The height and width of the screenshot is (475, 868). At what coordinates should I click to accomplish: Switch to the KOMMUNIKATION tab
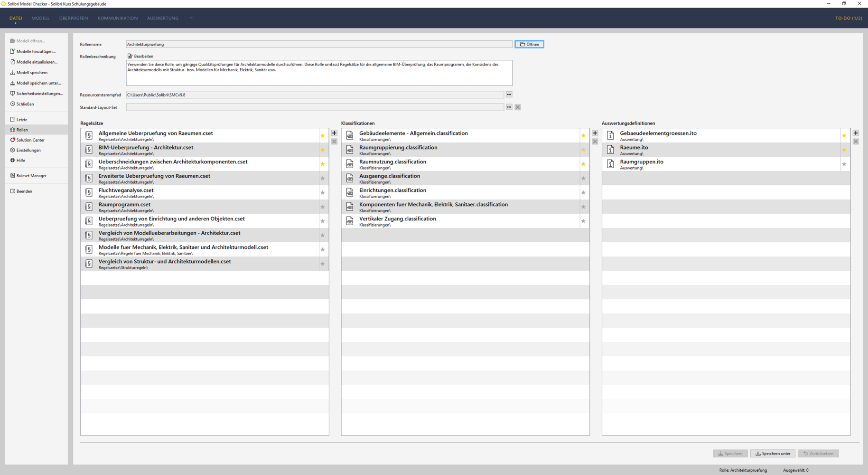[117, 18]
